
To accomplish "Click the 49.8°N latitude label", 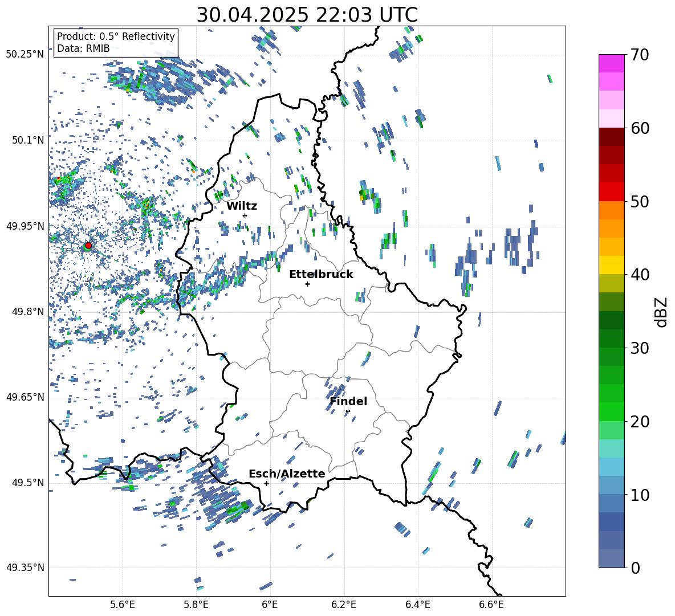I will pyautogui.click(x=27, y=312).
